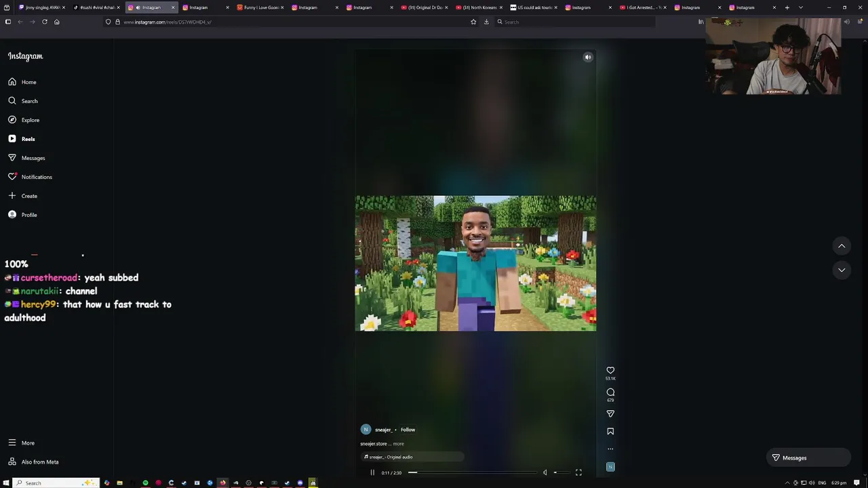Open Search in the Instagram sidebar
The height and width of the screenshot is (488, 868).
[22, 101]
